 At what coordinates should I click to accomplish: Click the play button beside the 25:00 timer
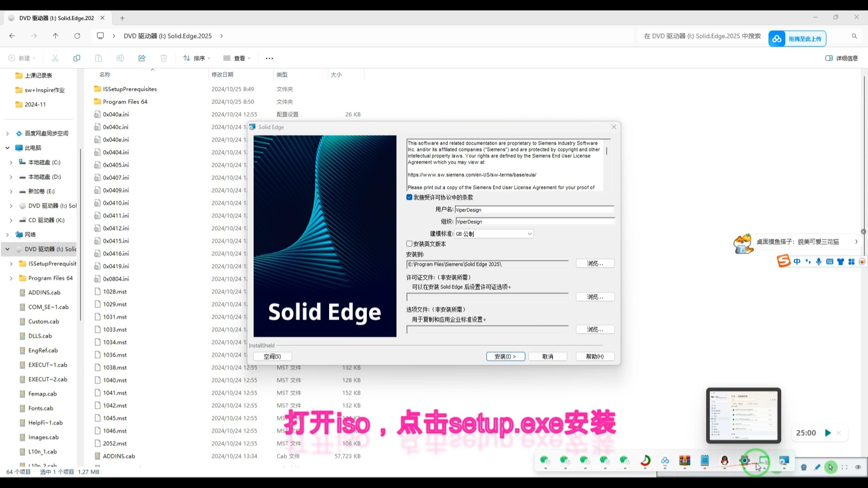[x=828, y=433]
